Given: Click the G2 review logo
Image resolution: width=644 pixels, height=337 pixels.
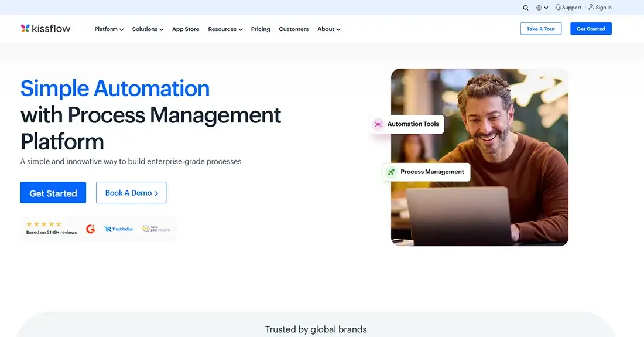Looking at the screenshot, I should (90, 229).
